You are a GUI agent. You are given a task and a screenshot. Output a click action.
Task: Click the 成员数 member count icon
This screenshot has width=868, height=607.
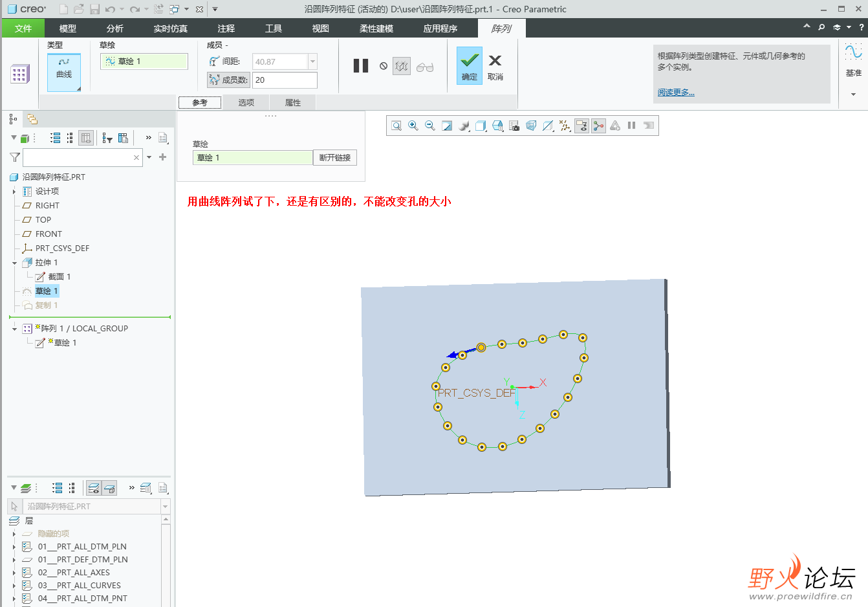coord(214,80)
